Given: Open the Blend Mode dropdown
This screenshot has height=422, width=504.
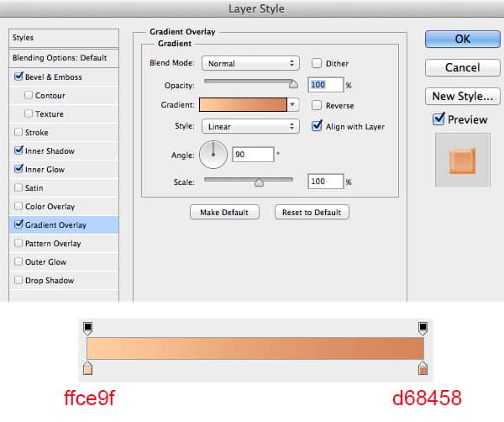Looking at the screenshot, I should [x=250, y=63].
